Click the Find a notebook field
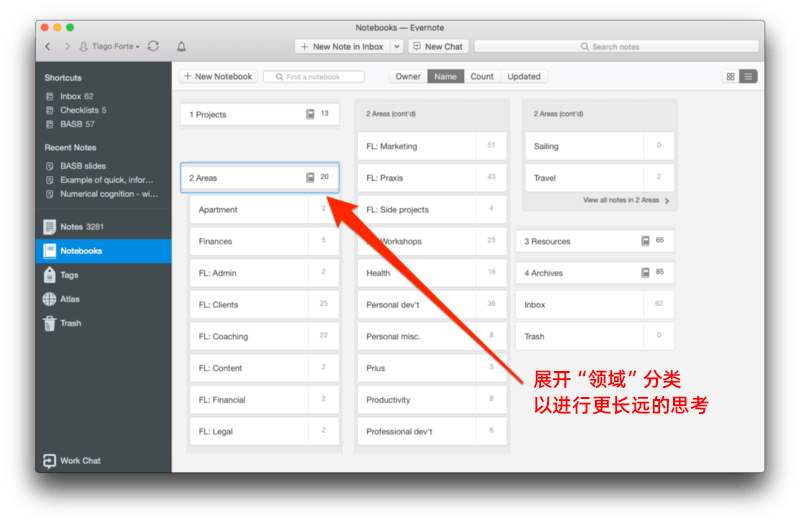The width and height of the screenshot is (800, 523). (314, 77)
